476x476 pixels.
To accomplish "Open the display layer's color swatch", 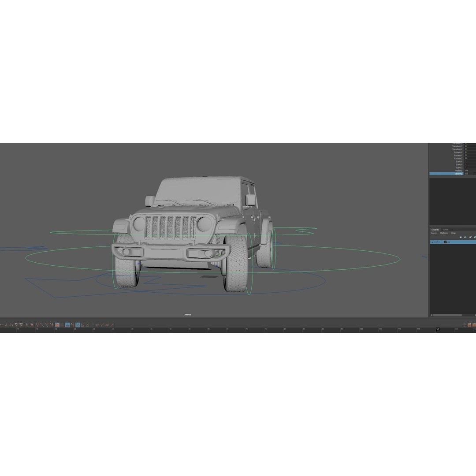I will click(445, 242).
